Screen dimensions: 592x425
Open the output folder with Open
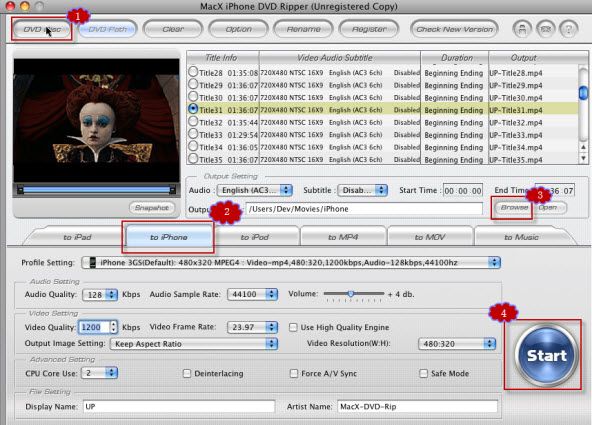pos(550,207)
